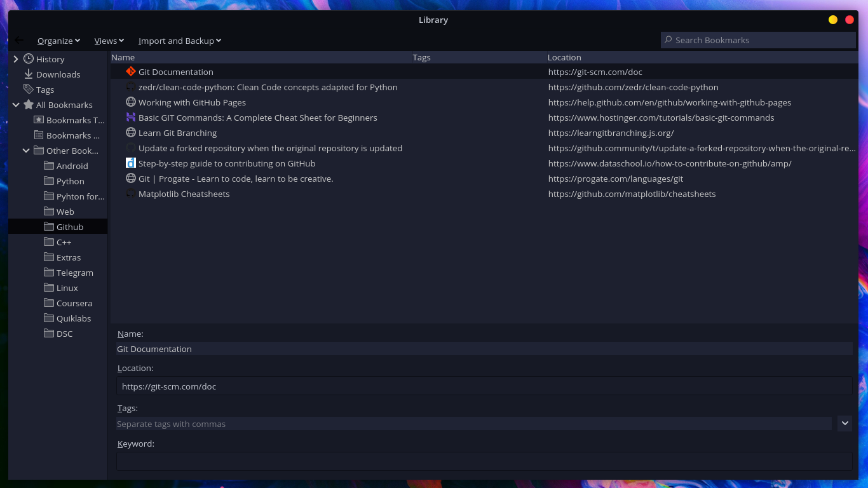This screenshot has height=488, width=868.
Task: Click the Quiklabs folder icon
Action: [x=49, y=318]
